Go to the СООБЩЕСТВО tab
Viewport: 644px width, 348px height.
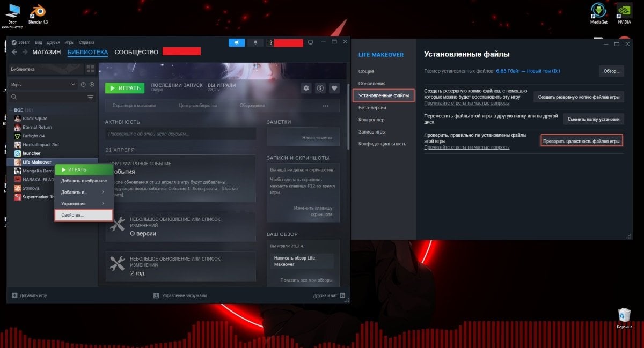tap(136, 52)
